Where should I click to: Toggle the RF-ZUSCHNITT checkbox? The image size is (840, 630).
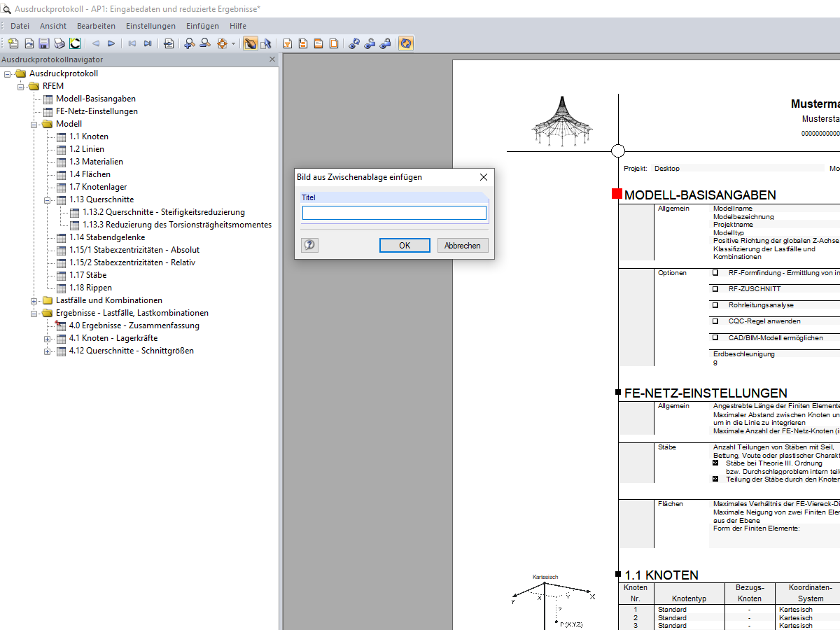[715, 288]
